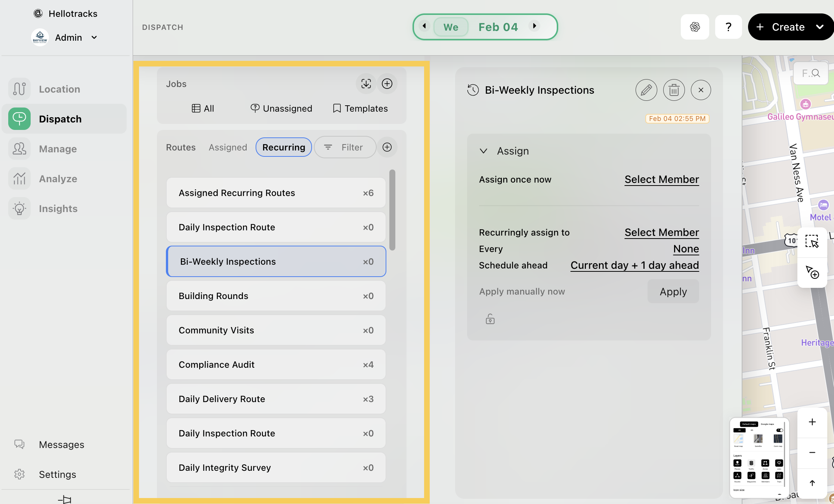Open the AI assistant icon in header
The height and width of the screenshot is (504, 834).
695,27
